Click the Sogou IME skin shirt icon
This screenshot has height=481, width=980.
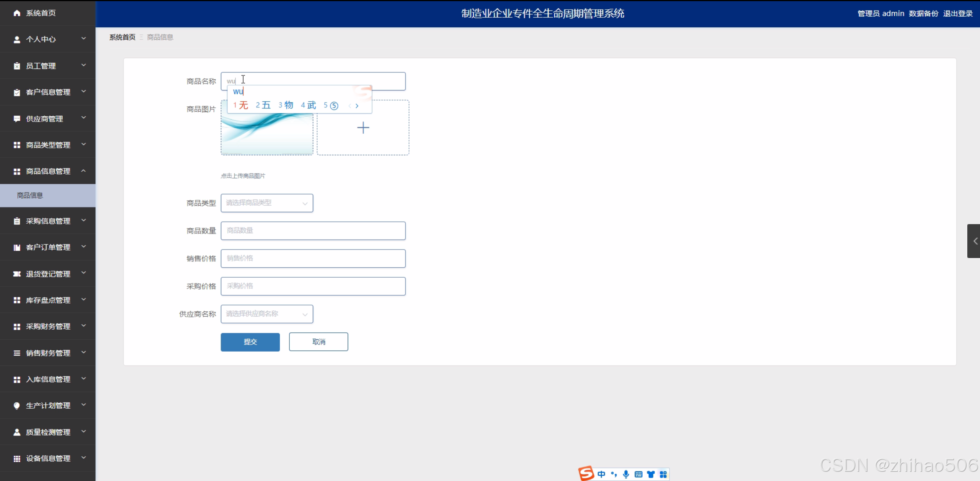tap(651, 474)
